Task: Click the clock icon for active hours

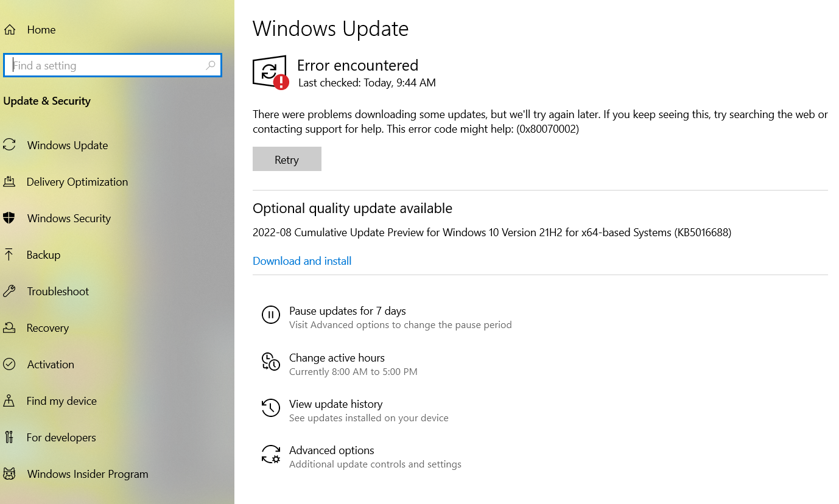Action: (x=271, y=362)
